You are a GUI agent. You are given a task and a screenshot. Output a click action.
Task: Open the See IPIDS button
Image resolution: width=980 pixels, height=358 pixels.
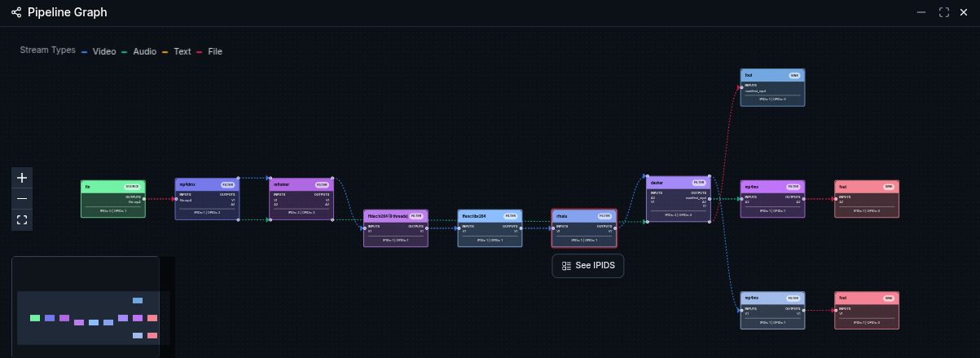click(588, 266)
